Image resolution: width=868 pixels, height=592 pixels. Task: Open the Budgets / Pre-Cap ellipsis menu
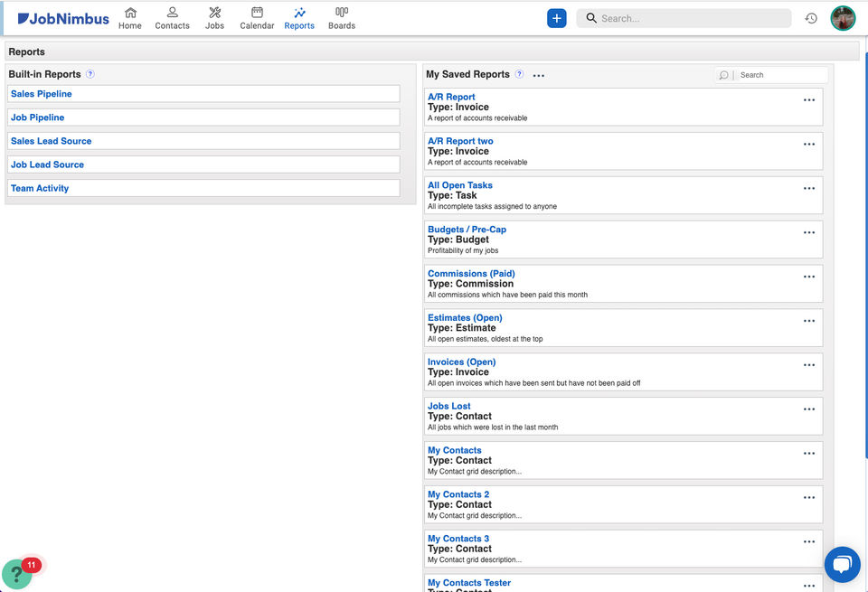(809, 233)
